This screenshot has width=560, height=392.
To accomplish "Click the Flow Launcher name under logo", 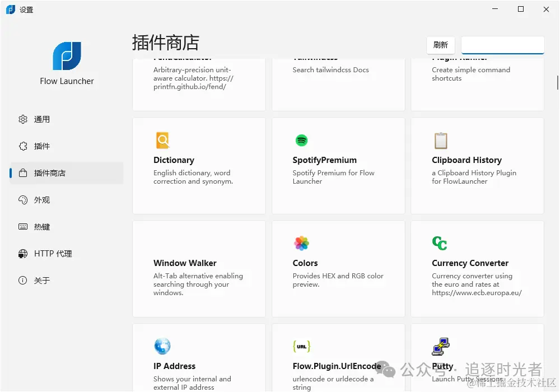I will [x=67, y=81].
